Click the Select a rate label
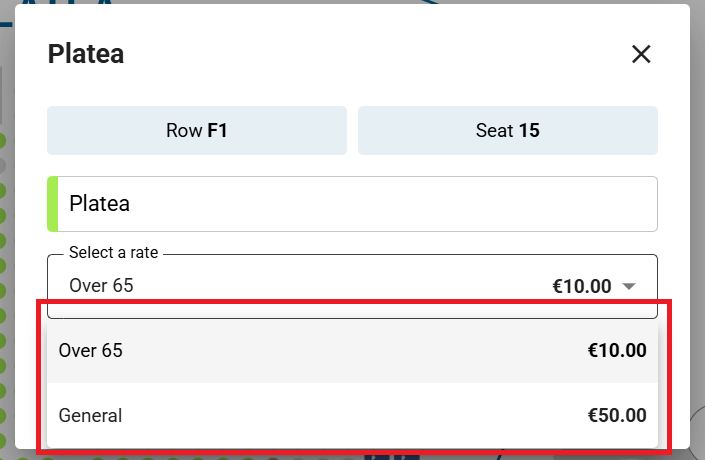 coord(113,253)
